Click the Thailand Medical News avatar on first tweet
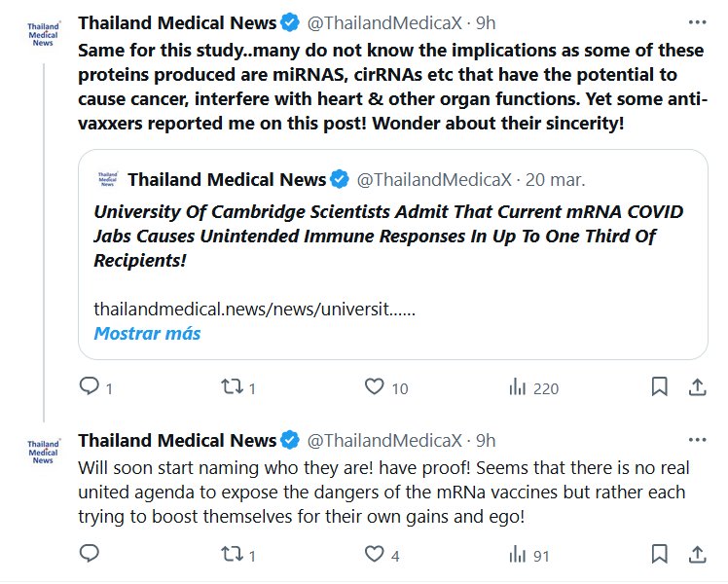 pos(43,36)
